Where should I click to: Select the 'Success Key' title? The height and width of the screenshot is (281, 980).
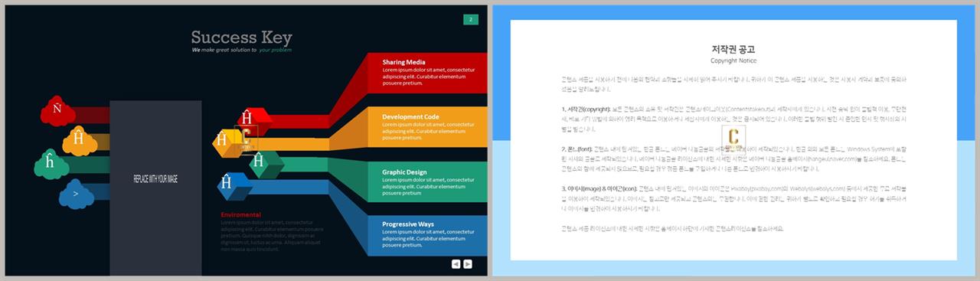pos(241,38)
